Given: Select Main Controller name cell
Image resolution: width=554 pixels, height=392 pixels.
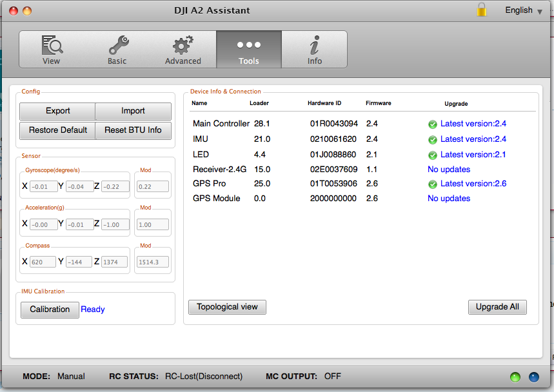Looking at the screenshot, I should point(221,124).
